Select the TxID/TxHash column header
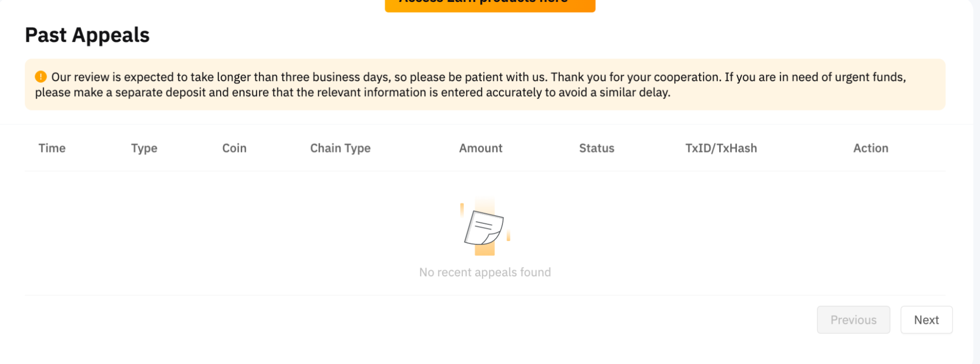Screen dimensions: 980x364 (x=721, y=148)
